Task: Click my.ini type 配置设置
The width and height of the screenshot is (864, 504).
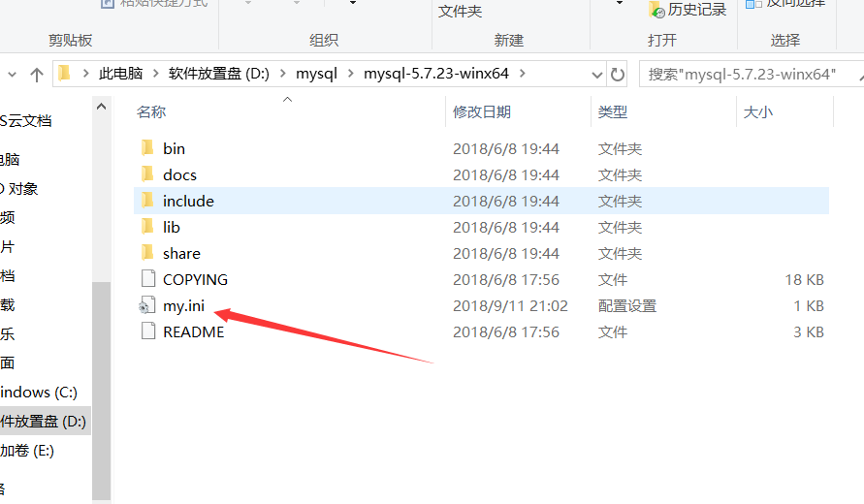Action: [627, 305]
